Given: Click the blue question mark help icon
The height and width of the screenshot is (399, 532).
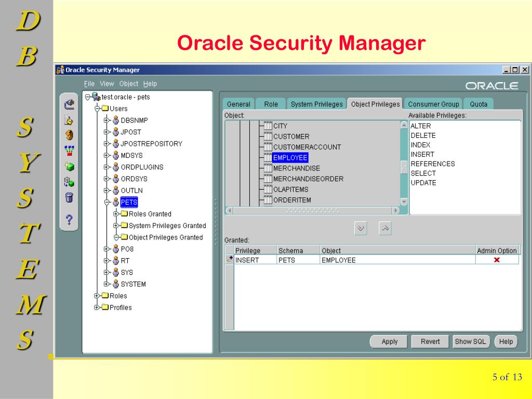Looking at the screenshot, I should pyautogui.click(x=69, y=220).
